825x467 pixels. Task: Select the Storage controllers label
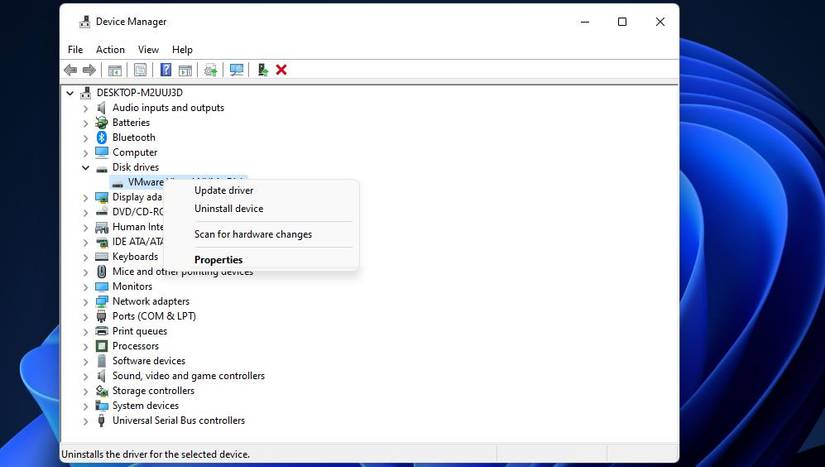click(153, 391)
